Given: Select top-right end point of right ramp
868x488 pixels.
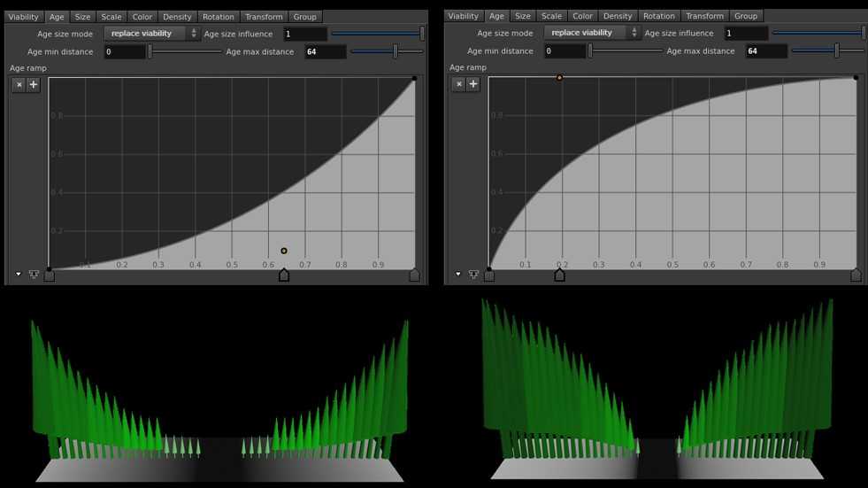Looking at the screenshot, I should point(856,78).
